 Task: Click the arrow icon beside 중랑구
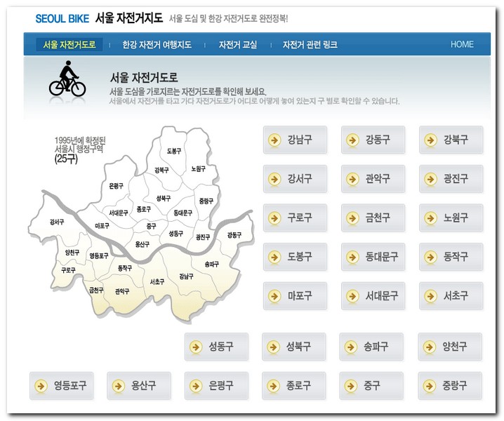(429, 386)
